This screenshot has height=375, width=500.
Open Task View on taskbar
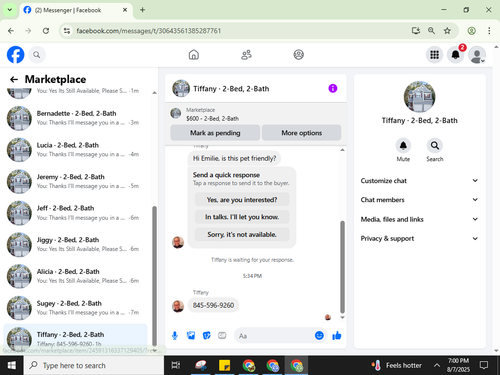(x=176, y=365)
